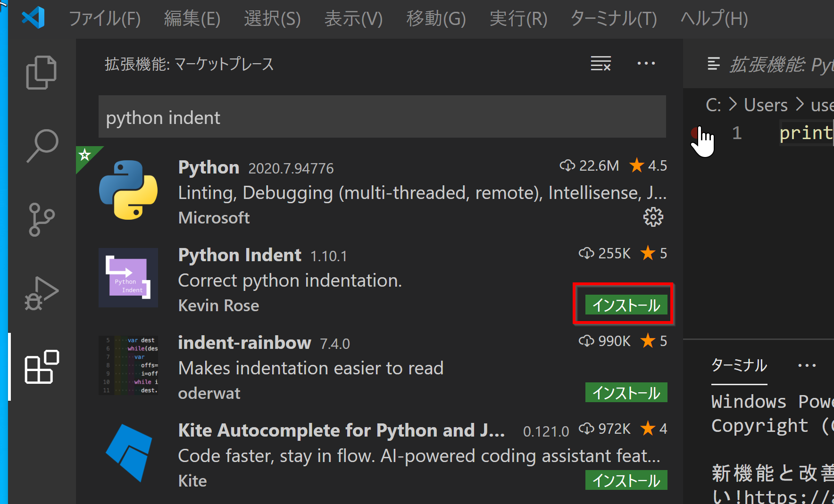Click the print code on line 1

pyautogui.click(x=806, y=133)
